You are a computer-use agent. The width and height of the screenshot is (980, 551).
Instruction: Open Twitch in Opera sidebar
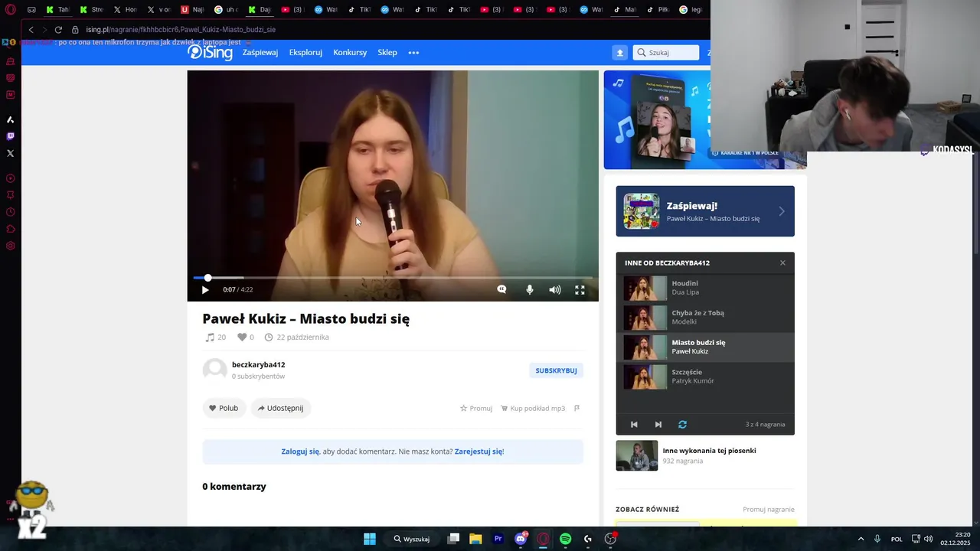[x=10, y=136]
